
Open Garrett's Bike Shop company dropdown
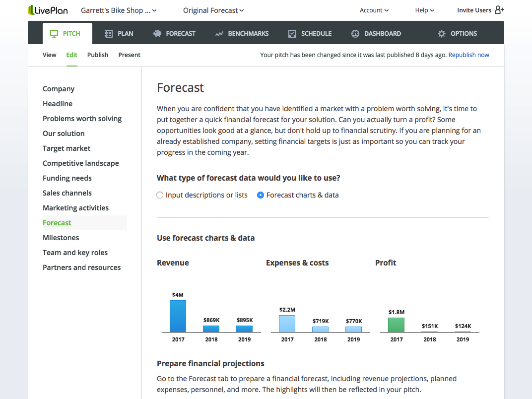(119, 10)
